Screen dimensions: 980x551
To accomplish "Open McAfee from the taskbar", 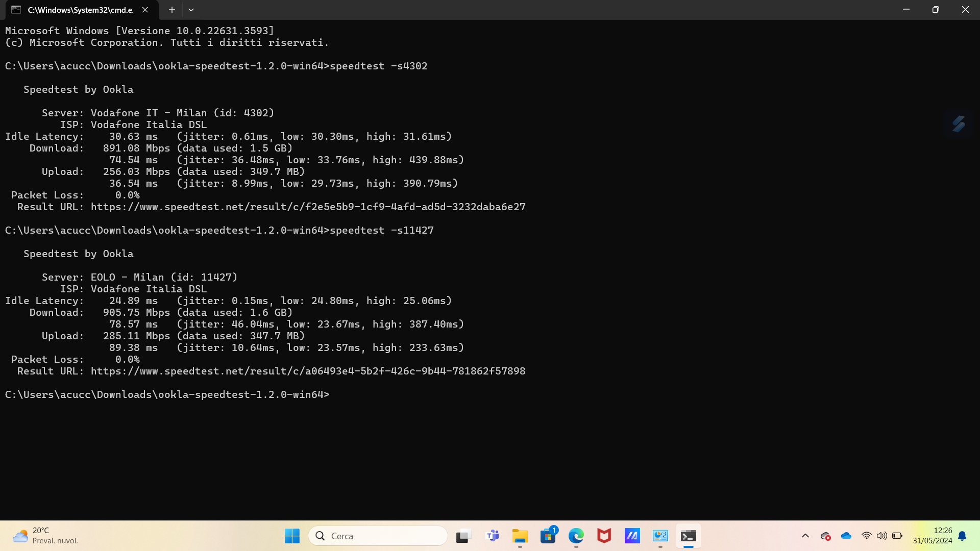I will click(x=604, y=536).
